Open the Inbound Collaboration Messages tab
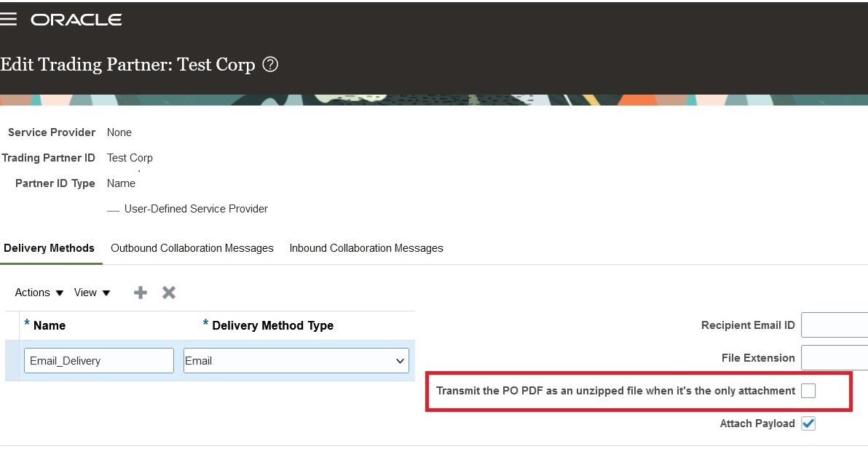 (x=366, y=248)
